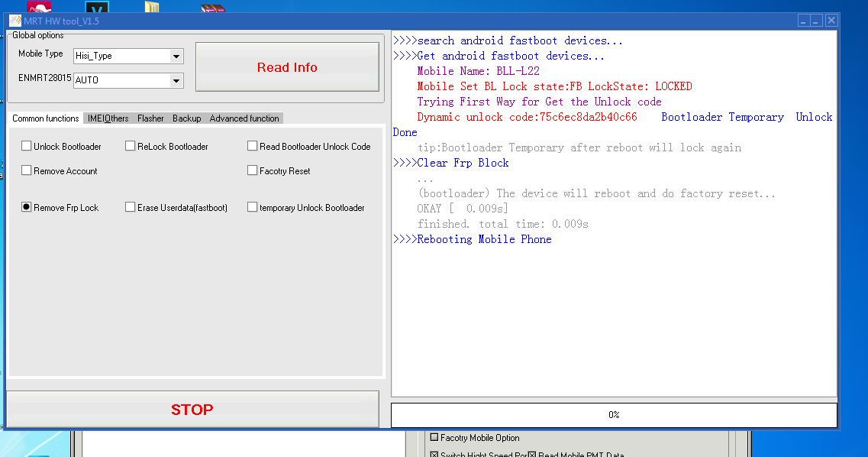The width and height of the screenshot is (868, 457).
Task: Open the blue V application icon on the desktop
Action: [x=97, y=7]
